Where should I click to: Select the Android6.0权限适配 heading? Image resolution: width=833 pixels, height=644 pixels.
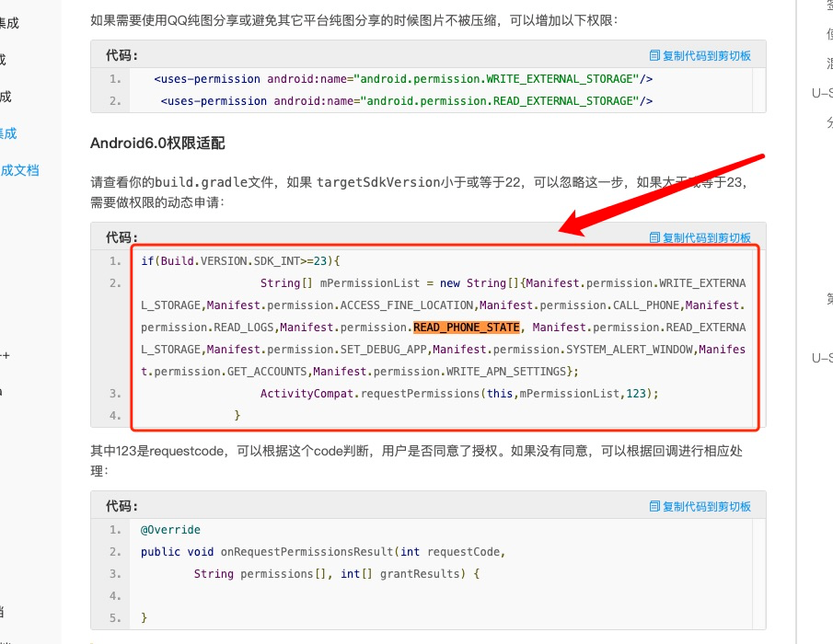coord(157,144)
